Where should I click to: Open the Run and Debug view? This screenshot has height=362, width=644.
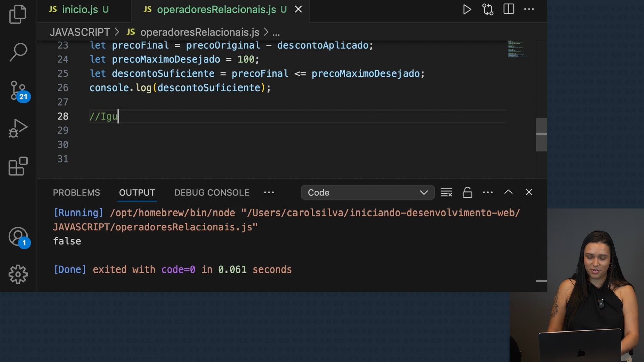pyautogui.click(x=18, y=128)
